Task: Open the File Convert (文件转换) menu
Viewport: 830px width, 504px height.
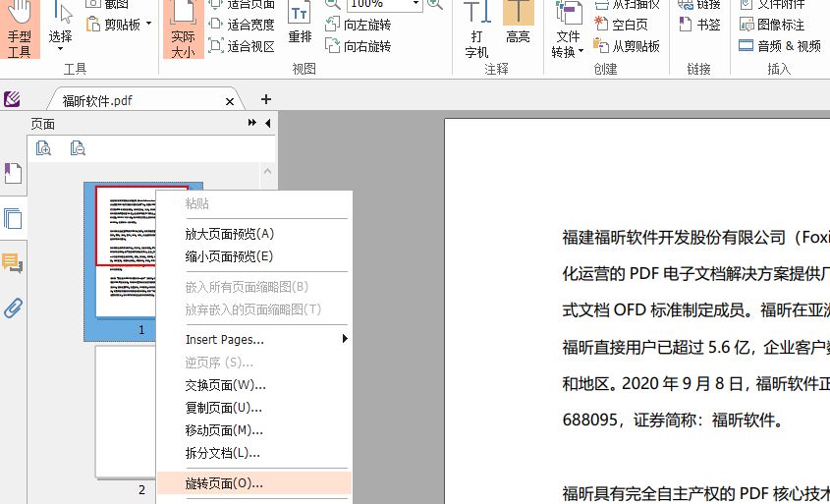Action: click(568, 29)
